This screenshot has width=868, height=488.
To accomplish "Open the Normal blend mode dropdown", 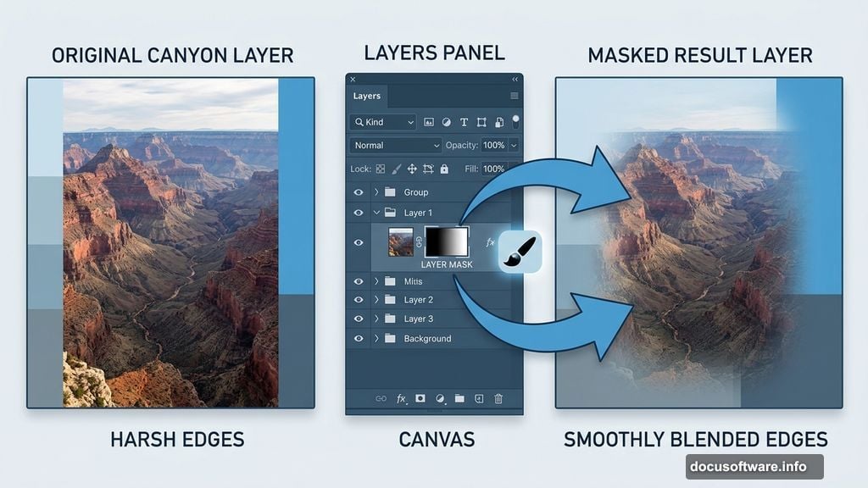I will coord(394,146).
